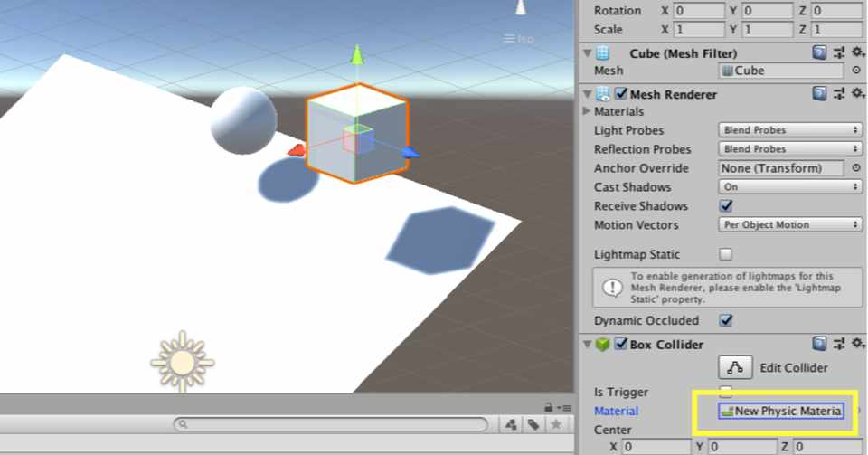Click the search-by-label tag icon
Screen dimensions: 868x455
(x=533, y=424)
